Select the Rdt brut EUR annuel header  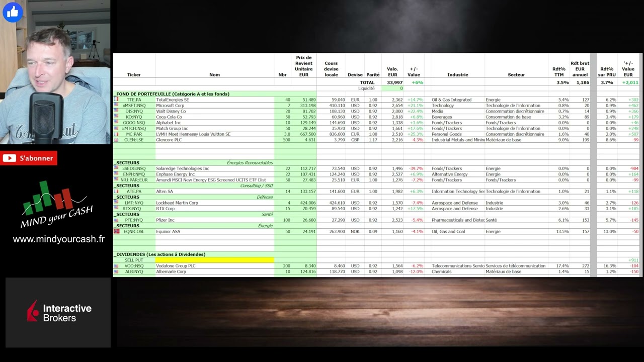pyautogui.click(x=580, y=69)
